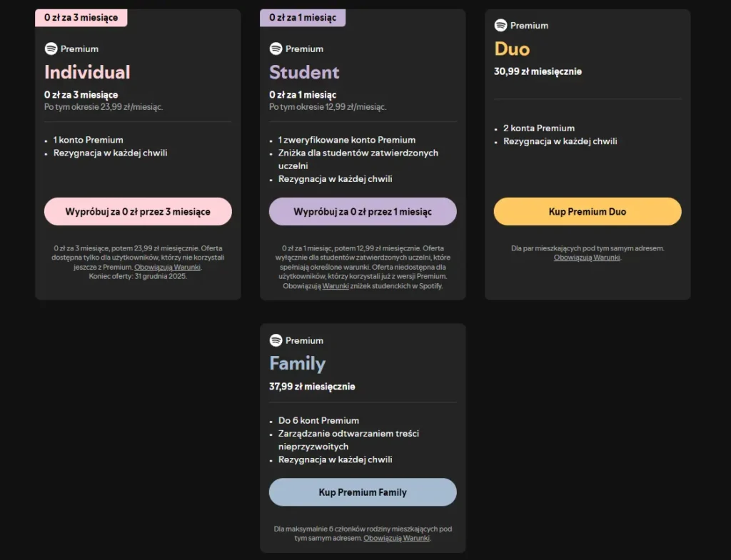Image resolution: width=731 pixels, height=560 pixels.
Task: Open "Obowiązują Warunki" link under the Individual plan
Action: [x=168, y=267]
